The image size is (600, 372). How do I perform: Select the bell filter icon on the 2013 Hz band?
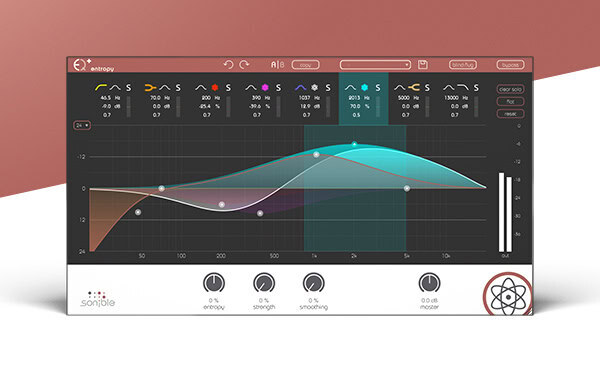pyautogui.click(x=350, y=88)
